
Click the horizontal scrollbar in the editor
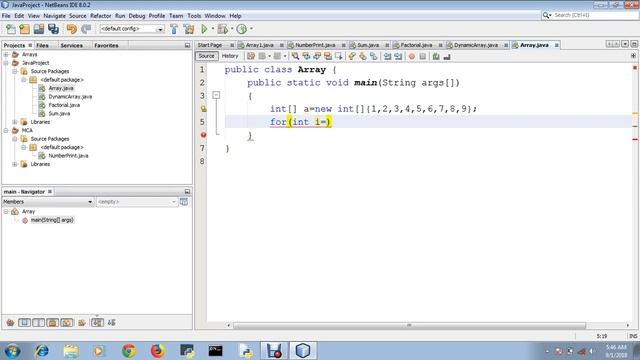(x=409, y=325)
